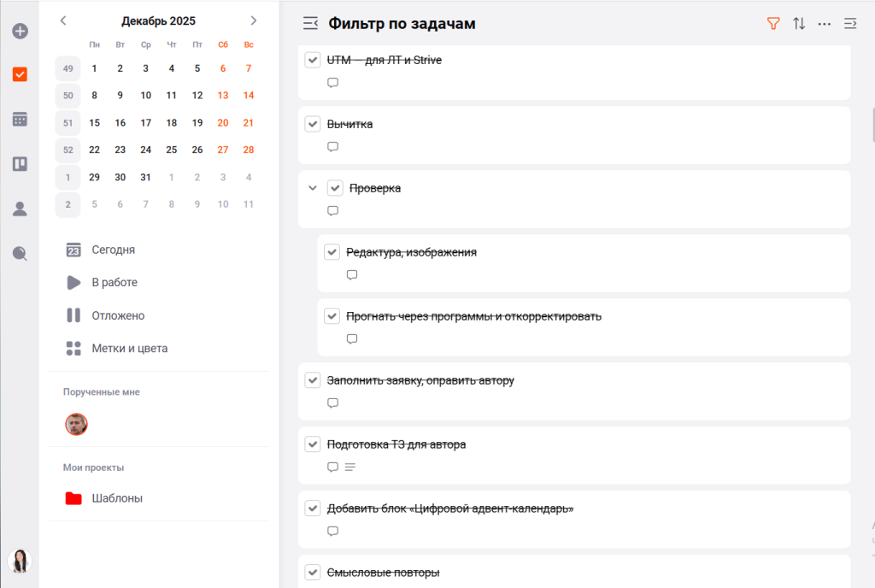The image size is (875, 588).
Task: Open the calendar view icon in sidebar
Action: tap(20, 119)
